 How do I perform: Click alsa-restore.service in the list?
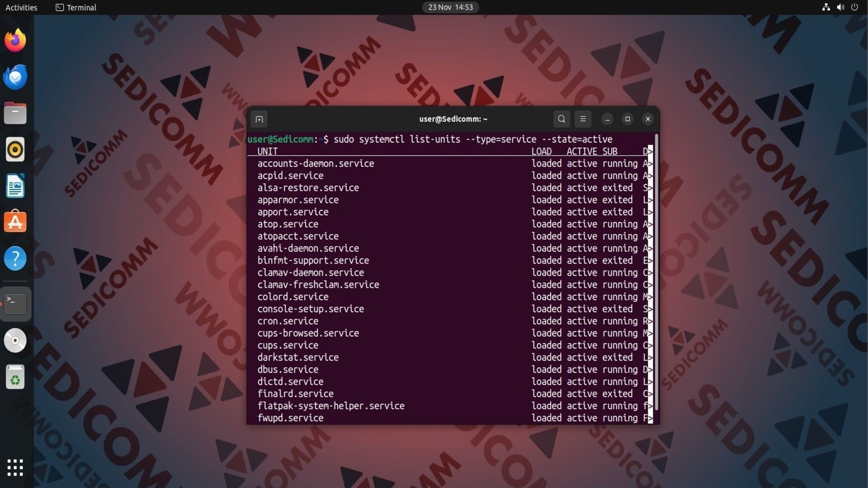click(308, 188)
